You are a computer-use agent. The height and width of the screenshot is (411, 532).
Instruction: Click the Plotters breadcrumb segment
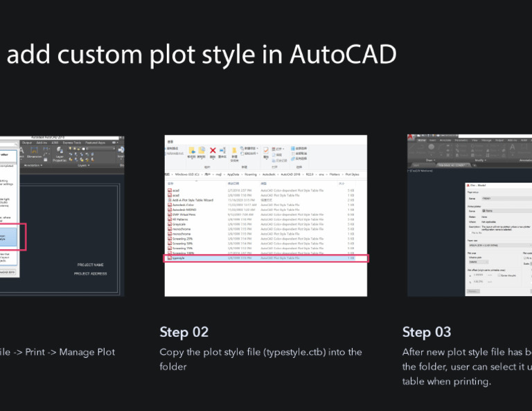click(x=335, y=174)
